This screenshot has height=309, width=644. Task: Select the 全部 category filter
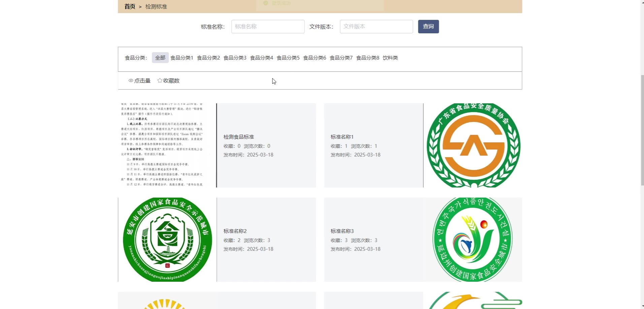(160, 58)
